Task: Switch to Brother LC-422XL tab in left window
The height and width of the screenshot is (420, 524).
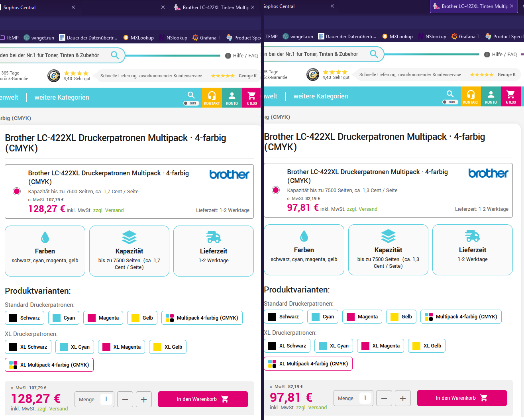Action: click(x=214, y=8)
